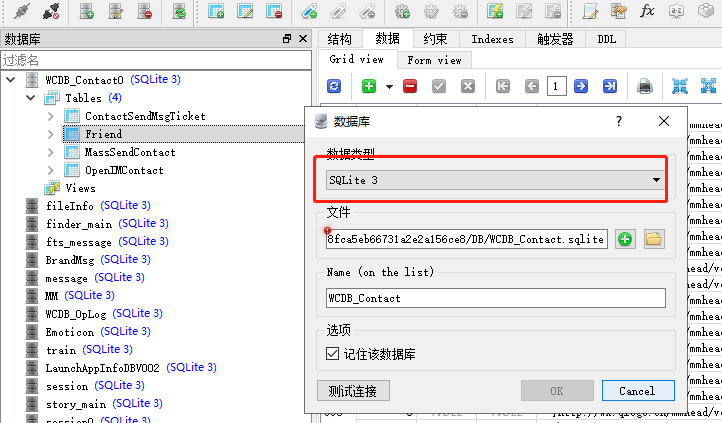Expand the OpenIMContact table node
The image size is (722, 423).
(x=51, y=170)
